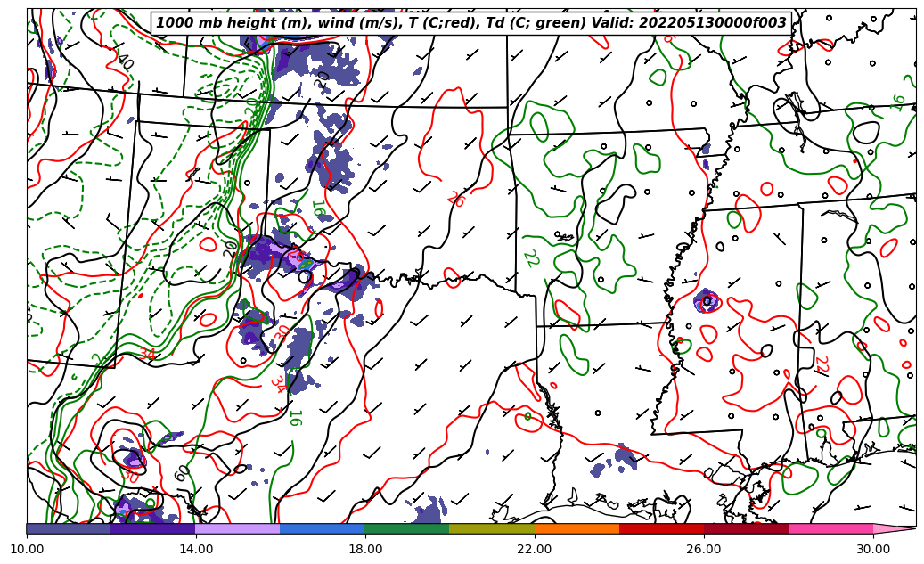Viewport: 924px width, 564px height.
Task: Select the orange 22–24 colorbar segment
Action: pos(576,528)
